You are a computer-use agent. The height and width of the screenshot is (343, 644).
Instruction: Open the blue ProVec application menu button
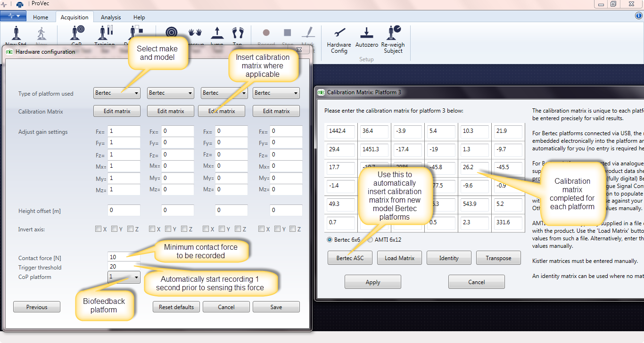tap(13, 16)
